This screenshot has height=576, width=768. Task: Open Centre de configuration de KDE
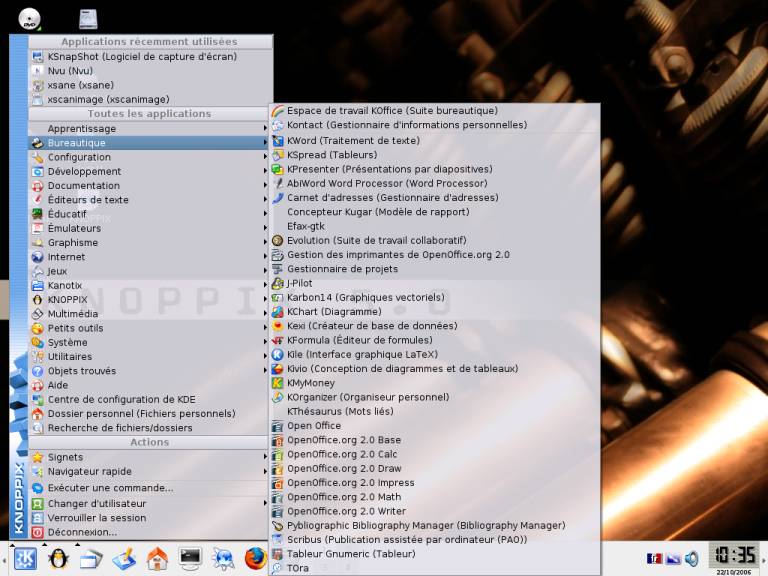point(149,399)
